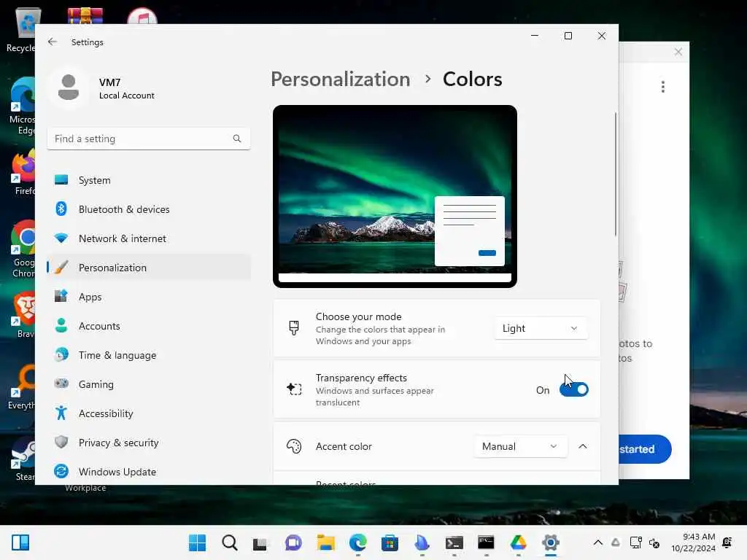Open Task View on the taskbar
747x560 pixels.
260,543
